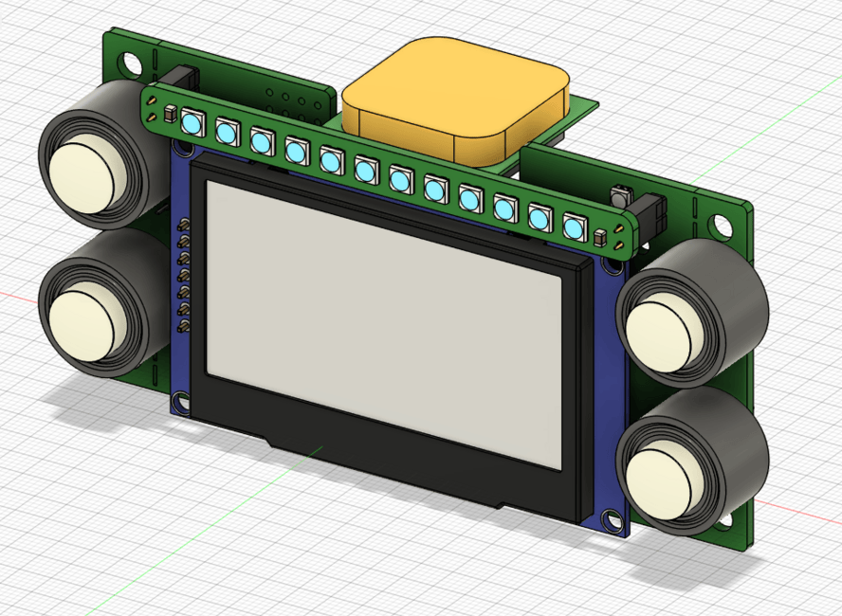The width and height of the screenshot is (842, 616).
Task: Pick the rightmost blue LED on strip
Action: [574, 227]
